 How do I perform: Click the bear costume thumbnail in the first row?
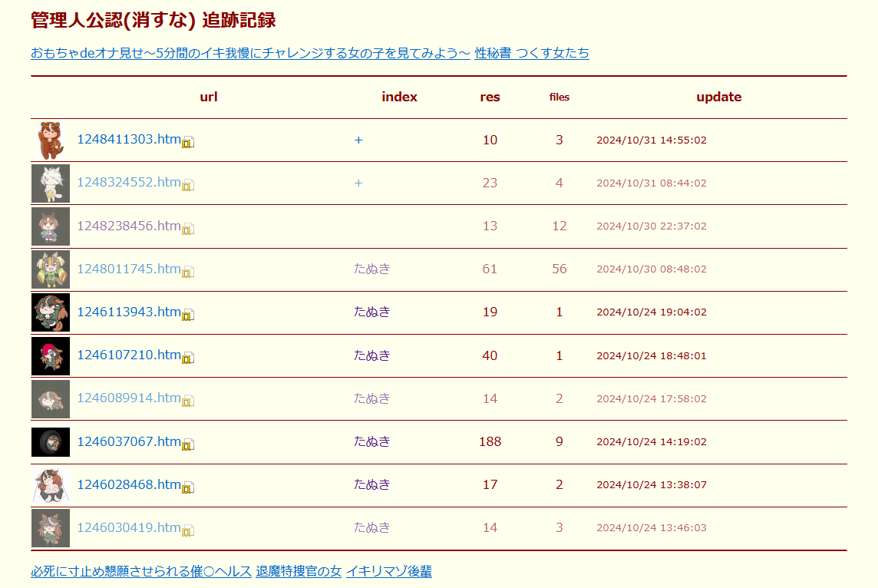point(51,140)
